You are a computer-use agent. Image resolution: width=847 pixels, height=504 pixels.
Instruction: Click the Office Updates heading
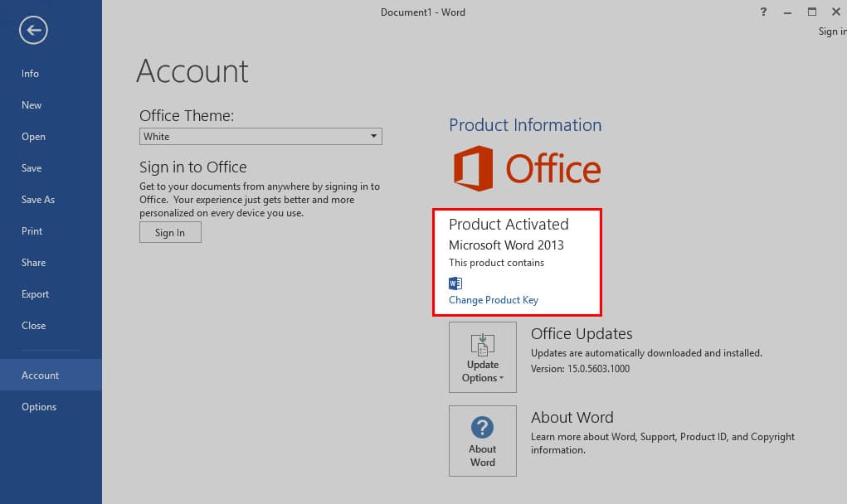582,333
